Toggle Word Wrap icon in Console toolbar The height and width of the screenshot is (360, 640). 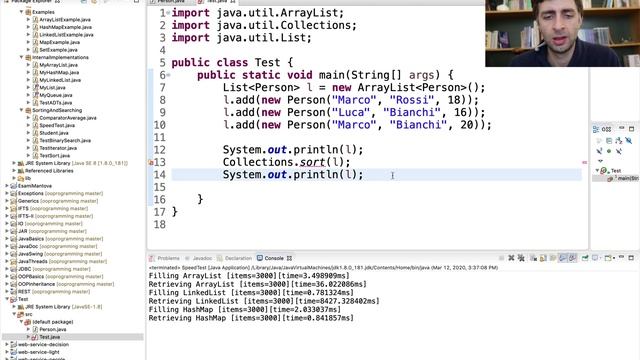coord(553,258)
